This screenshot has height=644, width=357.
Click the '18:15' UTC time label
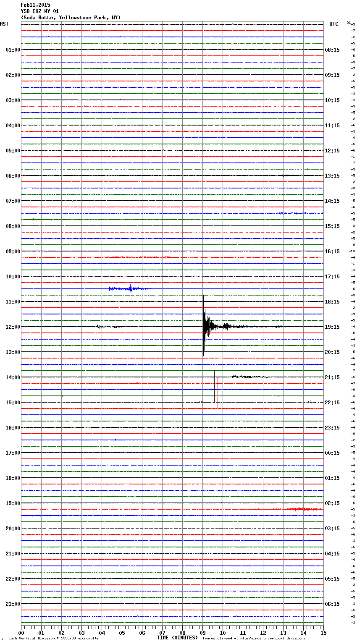point(332,302)
